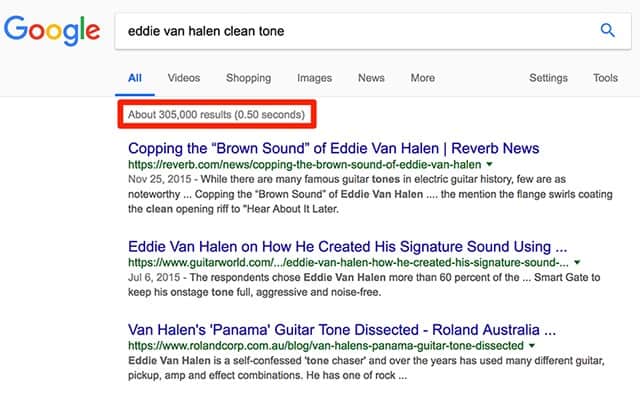Click the search query input field

[x=350, y=31]
